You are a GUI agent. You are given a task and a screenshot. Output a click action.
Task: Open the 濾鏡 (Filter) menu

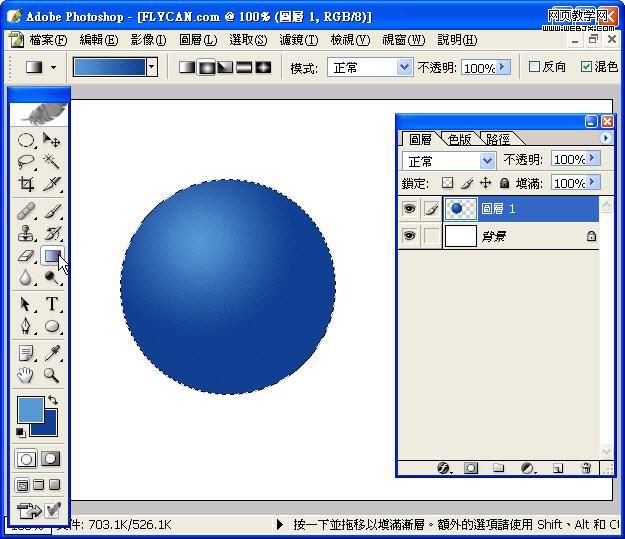(298, 40)
